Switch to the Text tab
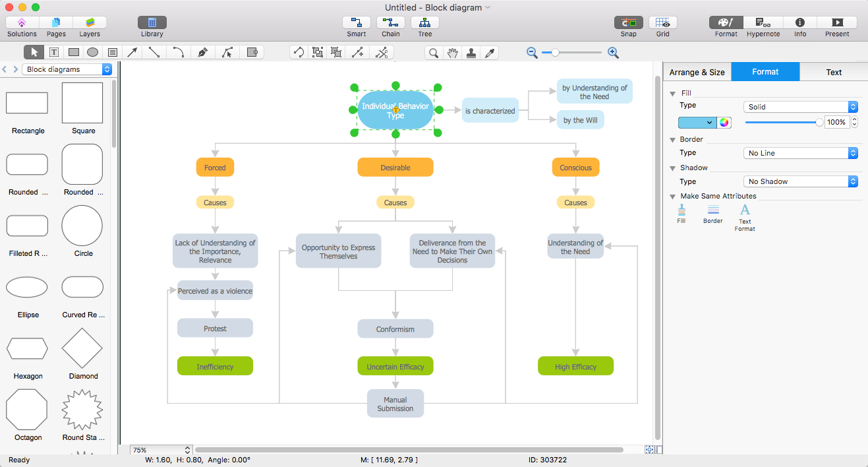Viewport: 868px width, 467px height. coord(834,72)
